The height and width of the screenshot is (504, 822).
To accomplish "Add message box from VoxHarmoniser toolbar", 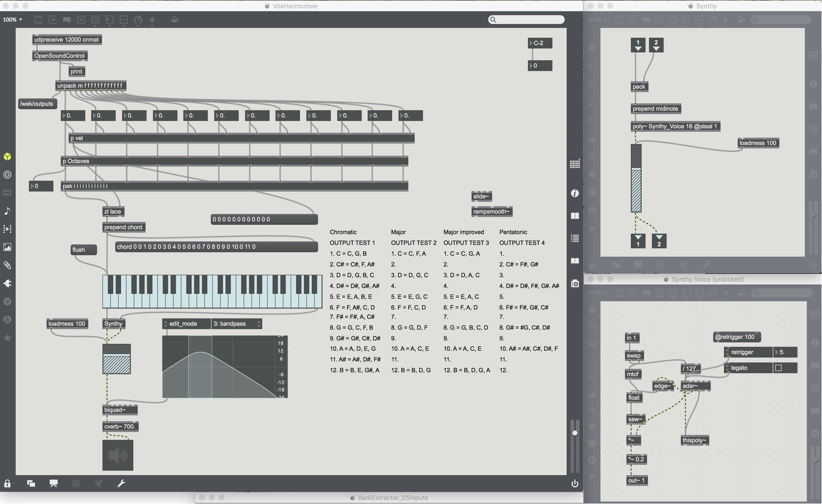I will [53, 20].
